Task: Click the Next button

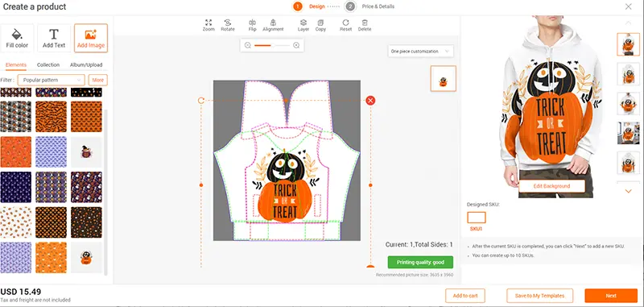Action: 611,296
